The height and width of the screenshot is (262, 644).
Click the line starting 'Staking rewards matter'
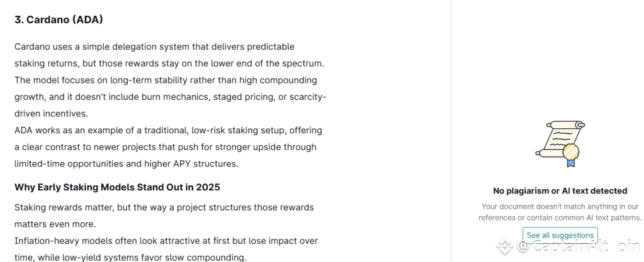[164, 207]
